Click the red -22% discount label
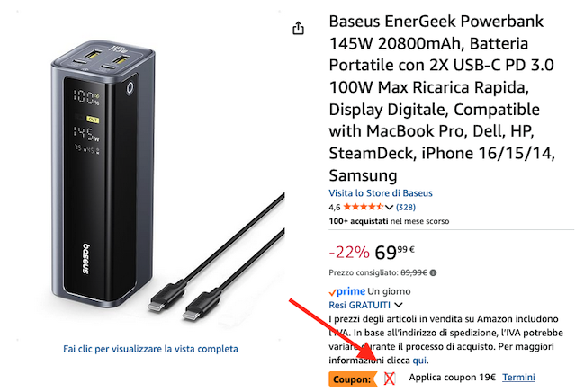Image resolution: width=576 pixels, height=392 pixels. [x=349, y=253]
